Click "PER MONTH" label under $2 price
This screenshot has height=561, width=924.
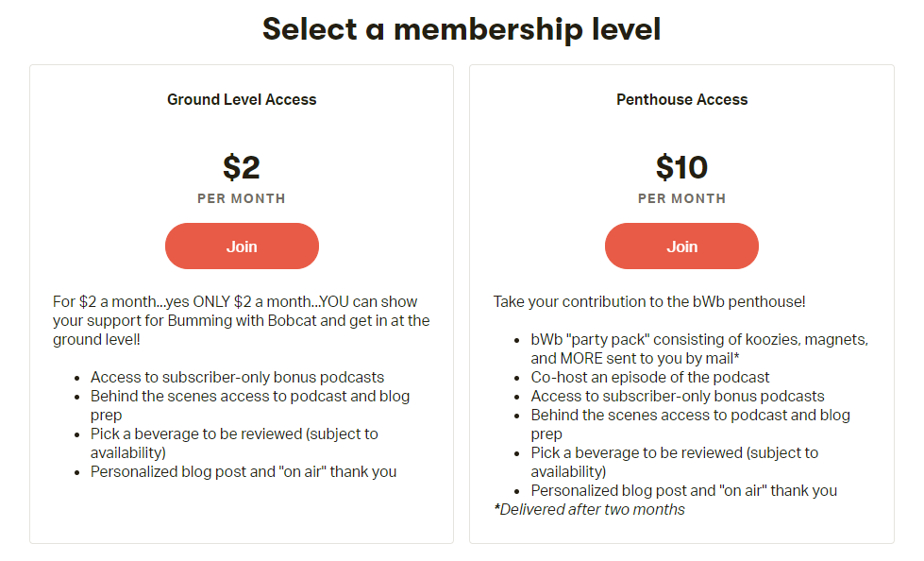[x=242, y=198]
